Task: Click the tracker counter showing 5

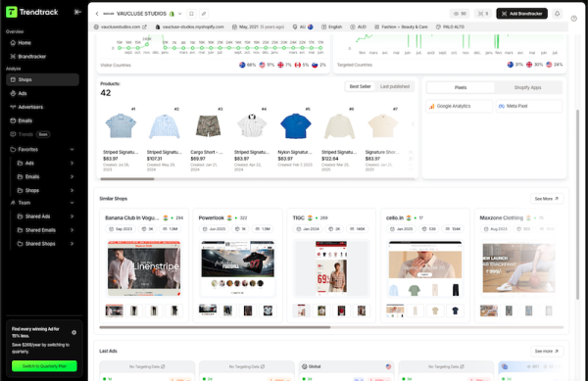Action: (483, 14)
